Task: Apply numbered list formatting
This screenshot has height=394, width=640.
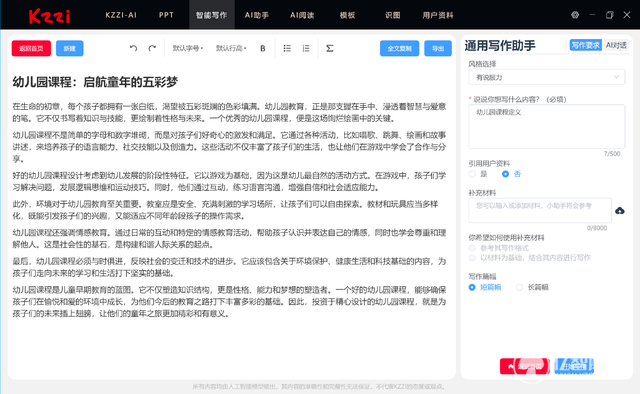Action: click(306, 48)
